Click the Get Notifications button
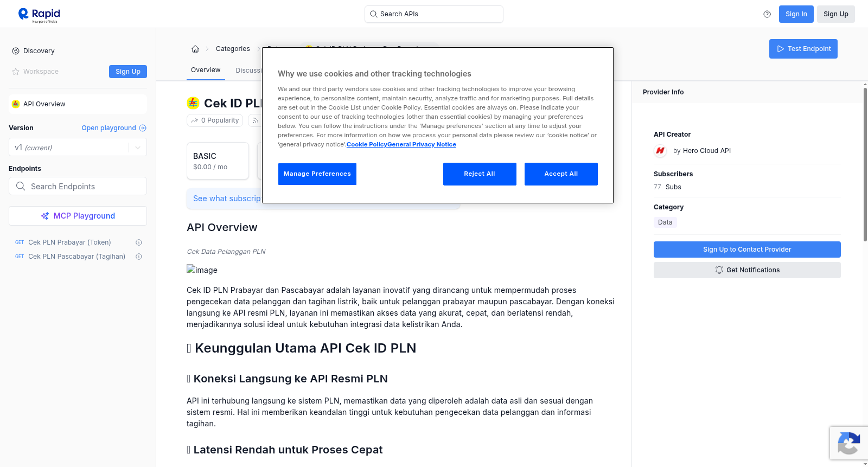The height and width of the screenshot is (467, 868). (747, 270)
